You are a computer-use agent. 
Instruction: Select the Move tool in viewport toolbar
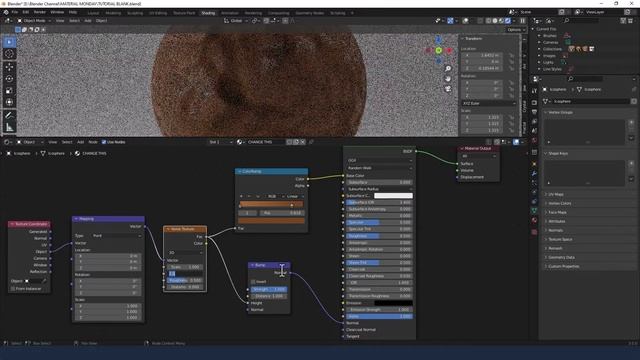[9, 67]
